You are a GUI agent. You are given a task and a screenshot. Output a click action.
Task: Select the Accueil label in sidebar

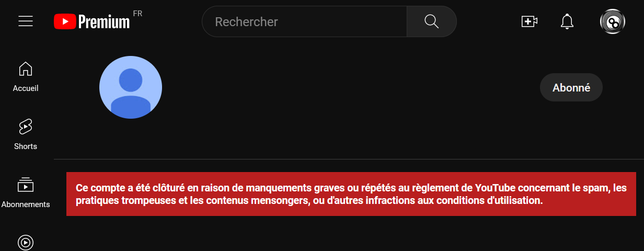[26, 88]
